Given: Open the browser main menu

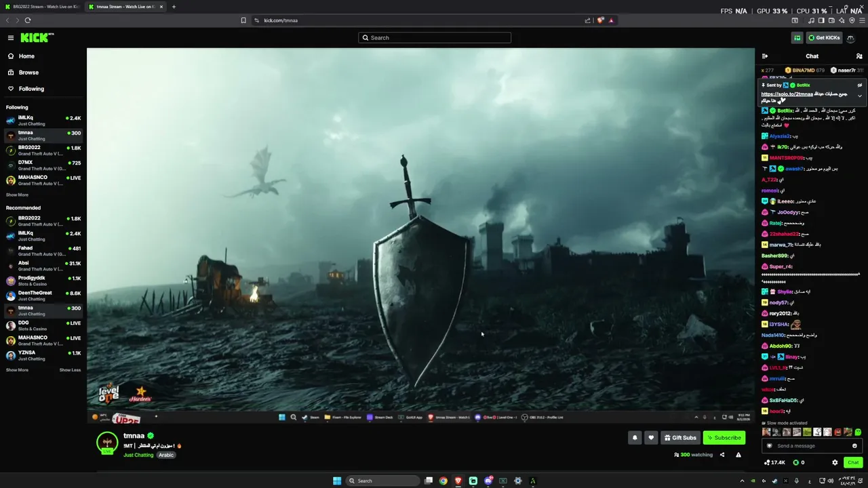Looking at the screenshot, I should point(862,20).
